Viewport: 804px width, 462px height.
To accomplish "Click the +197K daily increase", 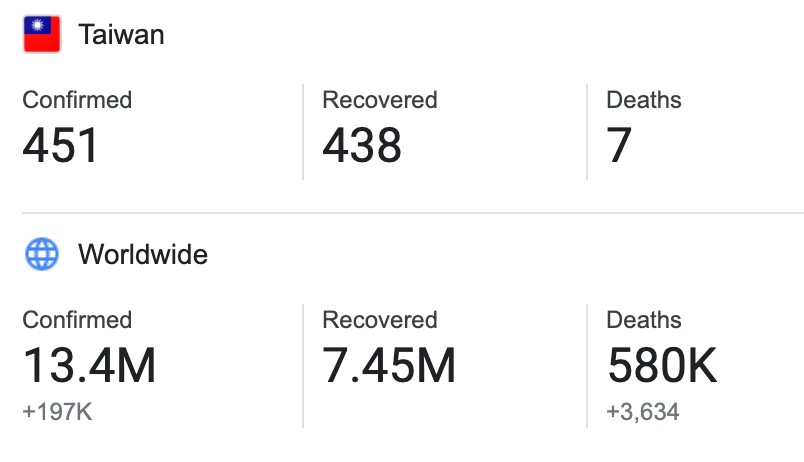I will (x=57, y=412).
